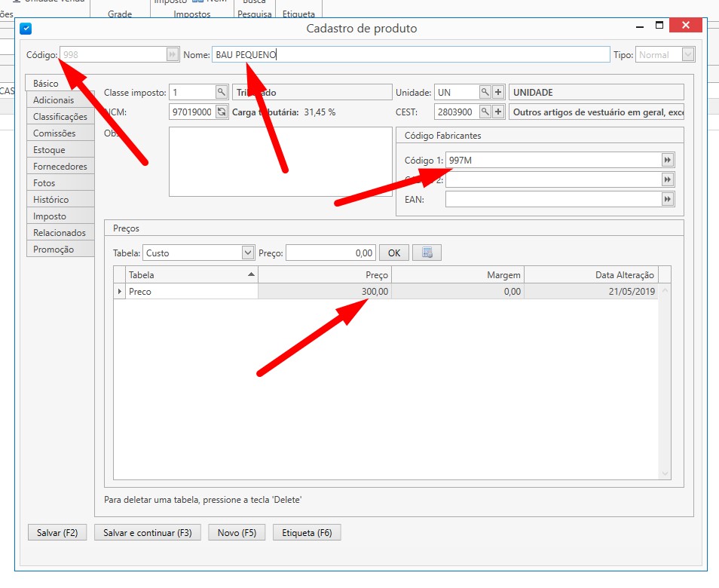Click the search icon next to CEST
719x588 pixels.
485,112
